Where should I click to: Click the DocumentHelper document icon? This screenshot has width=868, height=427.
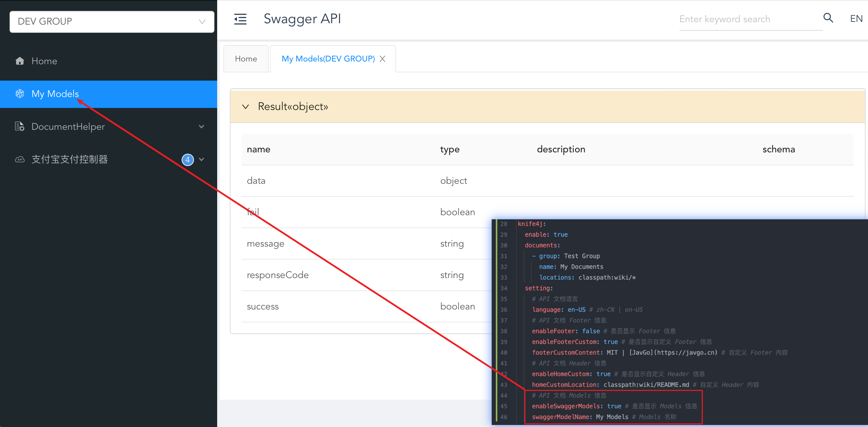[20, 126]
